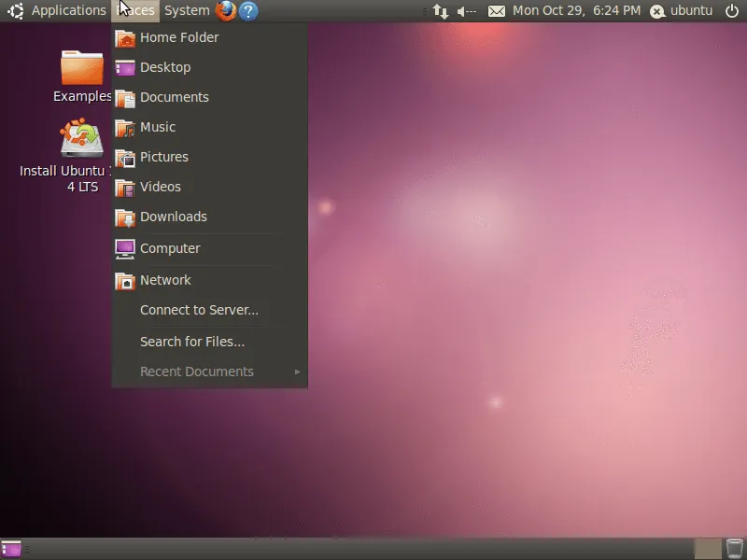This screenshot has height=560, width=747.
Task: Choose Desktop in the Places menu
Action: 209,67
